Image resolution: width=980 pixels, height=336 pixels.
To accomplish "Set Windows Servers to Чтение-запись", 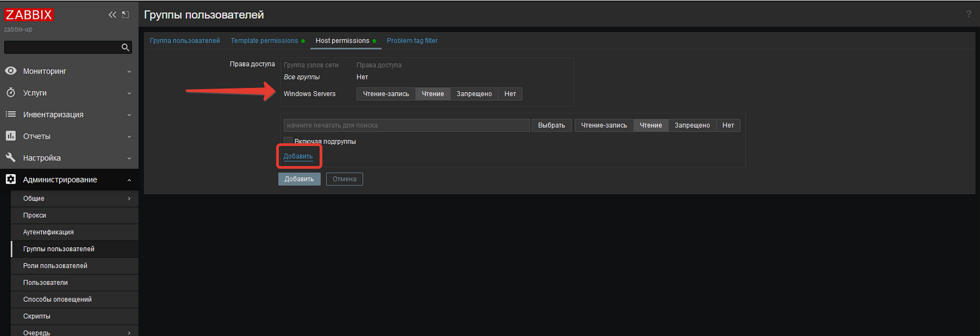I will tap(386, 94).
